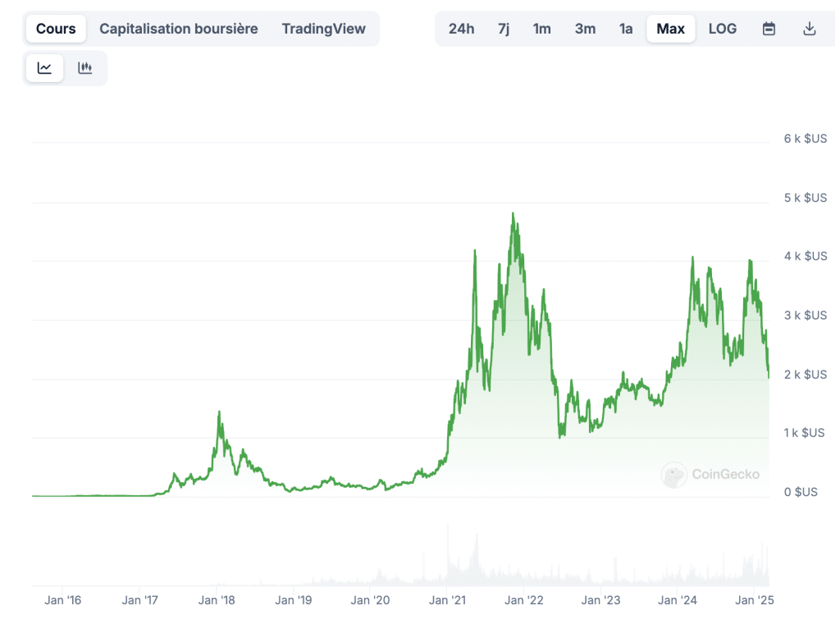Choose the 7j time range

tap(504, 29)
